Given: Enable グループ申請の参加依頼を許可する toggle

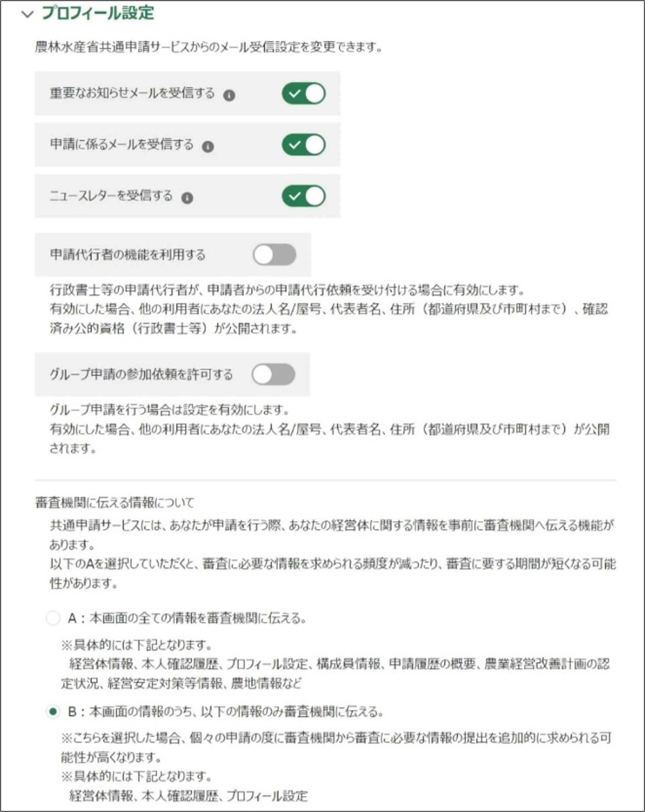Looking at the screenshot, I should click(273, 375).
